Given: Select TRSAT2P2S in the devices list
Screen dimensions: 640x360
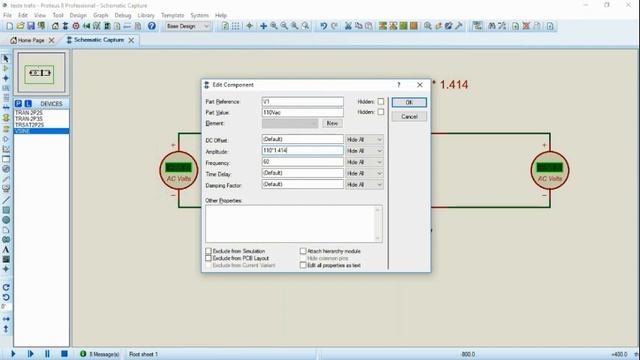Looking at the screenshot, I should 41,125.
